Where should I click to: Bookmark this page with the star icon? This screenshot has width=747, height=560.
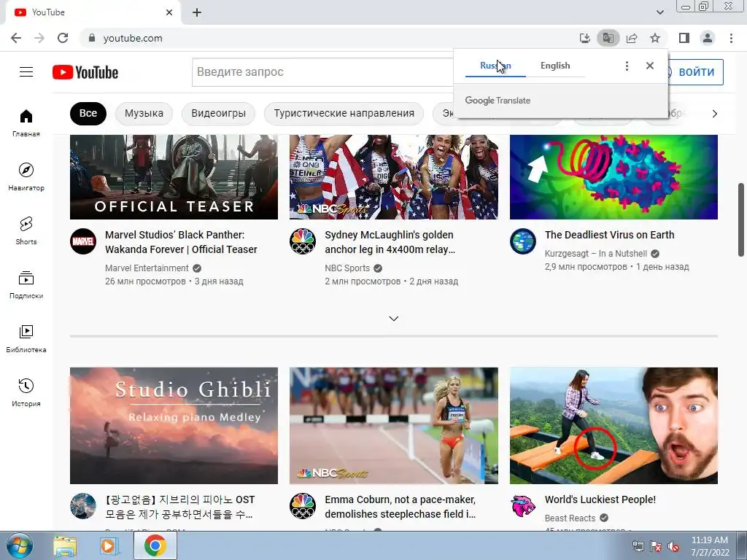pyautogui.click(x=655, y=38)
